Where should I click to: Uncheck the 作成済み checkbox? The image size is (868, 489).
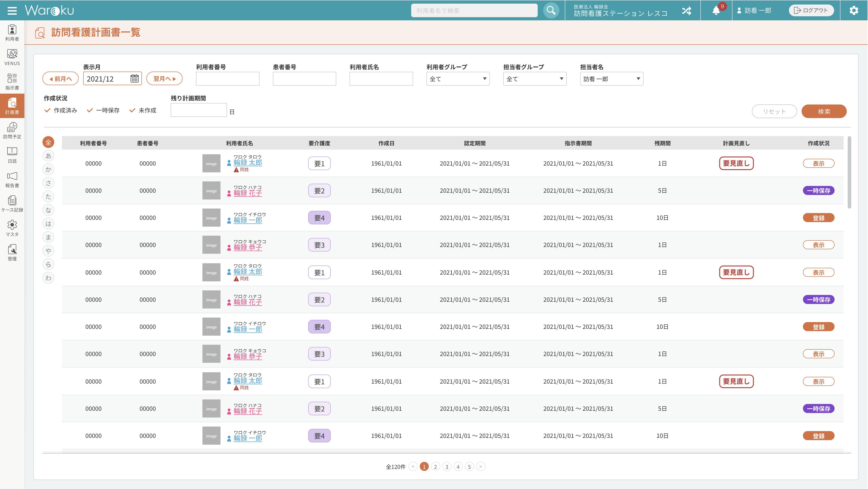pyautogui.click(x=47, y=110)
